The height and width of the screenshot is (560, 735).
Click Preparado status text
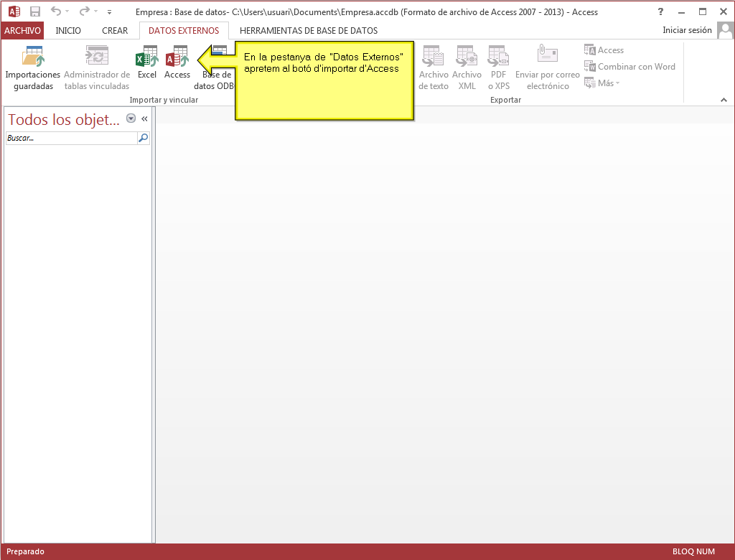(x=25, y=551)
